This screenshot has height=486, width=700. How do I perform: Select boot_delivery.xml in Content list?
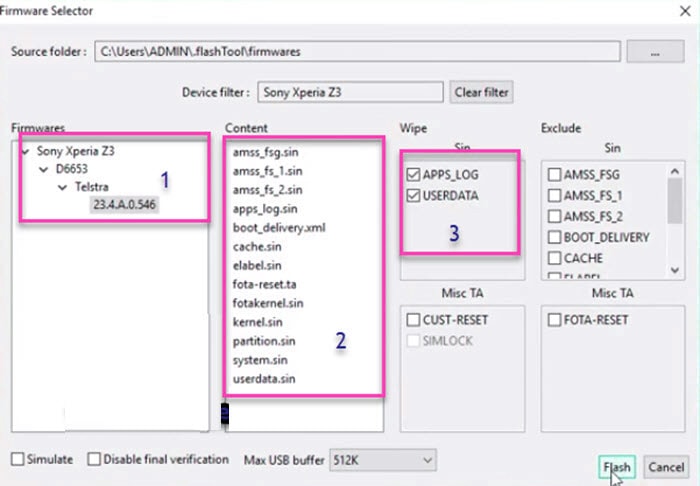(279, 228)
